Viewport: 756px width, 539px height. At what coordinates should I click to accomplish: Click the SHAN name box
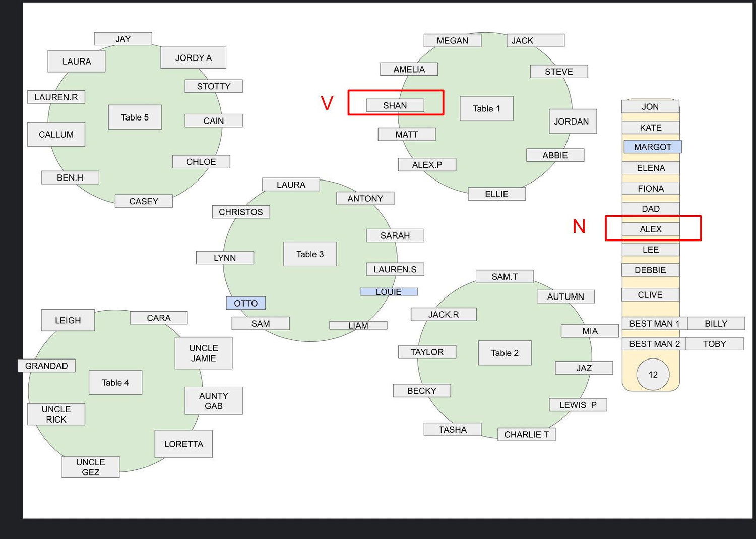pos(395,105)
